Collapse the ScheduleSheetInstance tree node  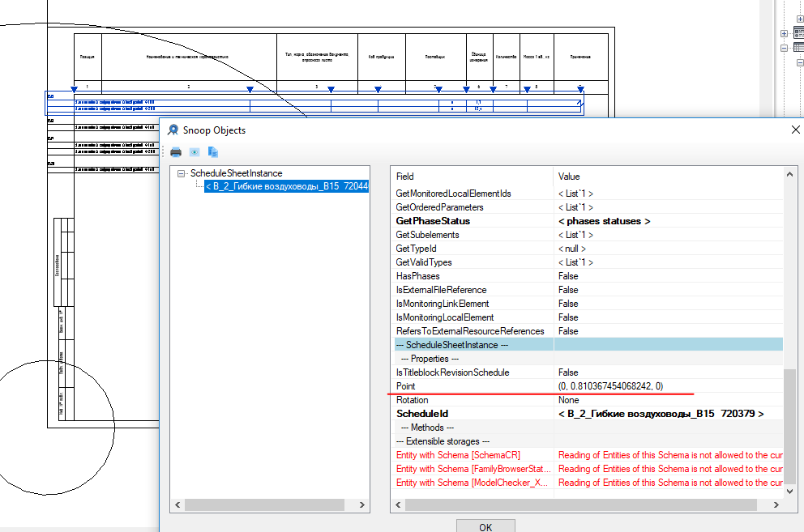pos(181,174)
